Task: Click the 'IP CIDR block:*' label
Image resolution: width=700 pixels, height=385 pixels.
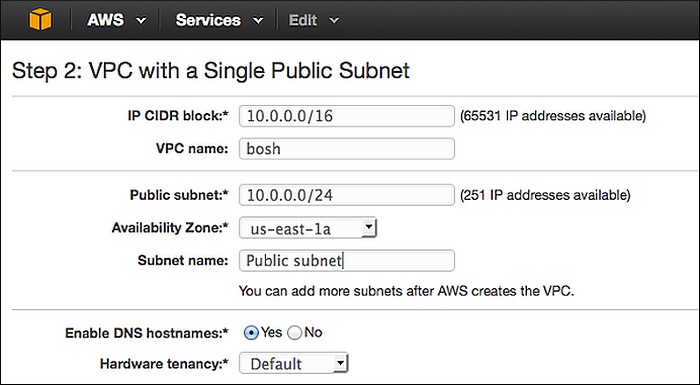Action: [x=178, y=116]
